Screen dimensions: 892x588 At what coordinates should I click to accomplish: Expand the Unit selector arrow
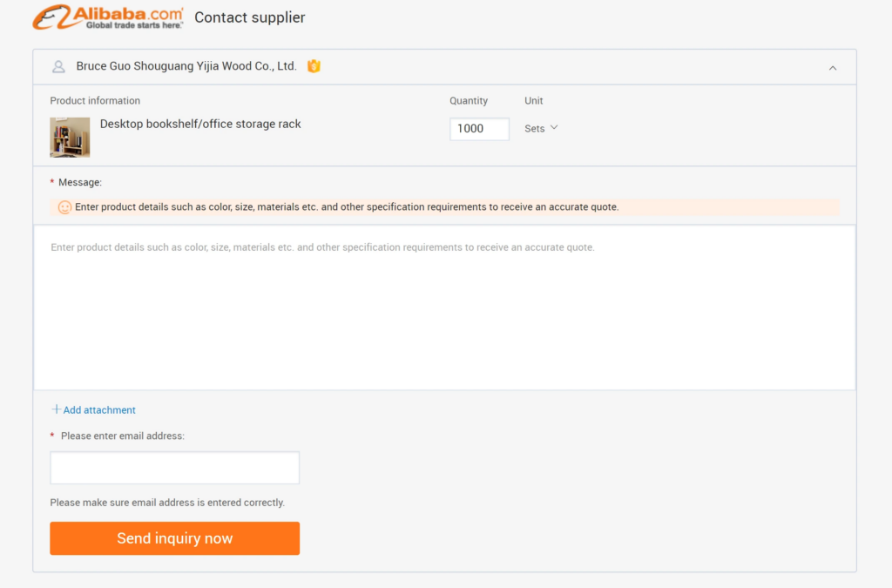(x=553, y=127)
